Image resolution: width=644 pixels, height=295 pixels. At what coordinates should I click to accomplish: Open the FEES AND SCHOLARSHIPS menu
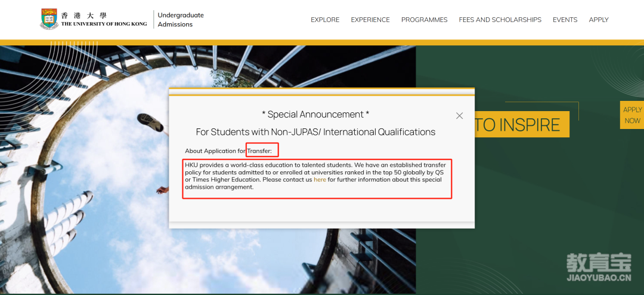pos(500,20)
